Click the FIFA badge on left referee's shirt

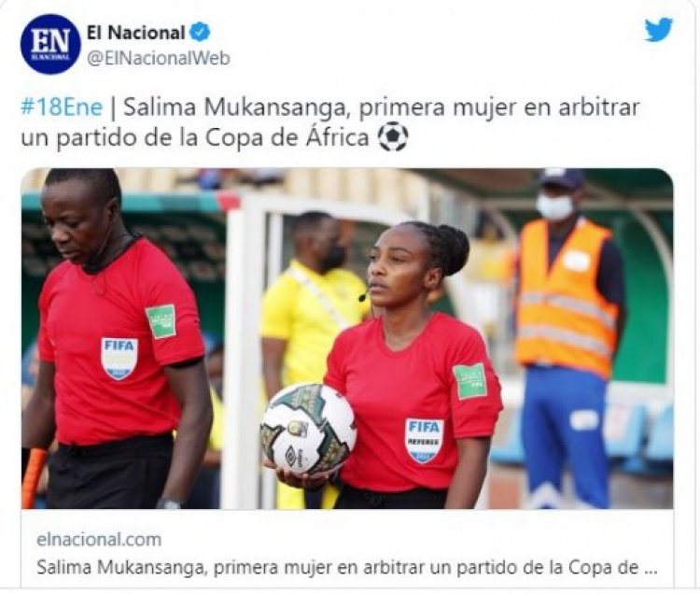click(119, 359)
